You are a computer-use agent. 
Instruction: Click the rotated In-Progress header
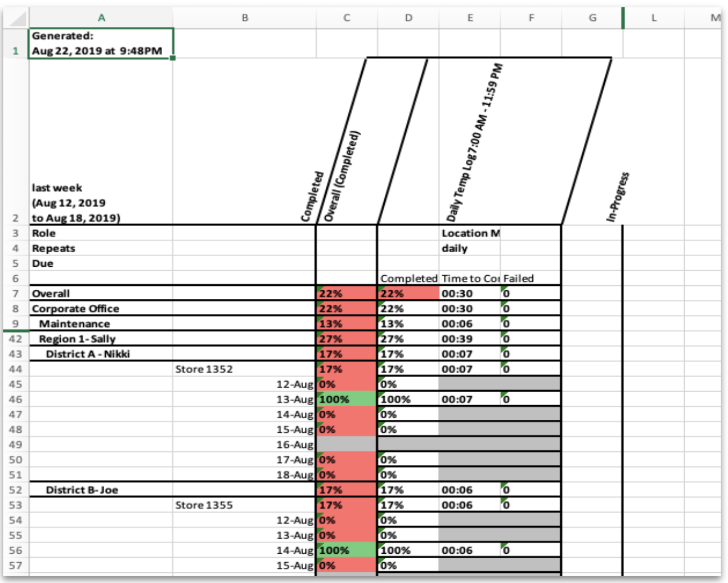click(x=618, y=196)
